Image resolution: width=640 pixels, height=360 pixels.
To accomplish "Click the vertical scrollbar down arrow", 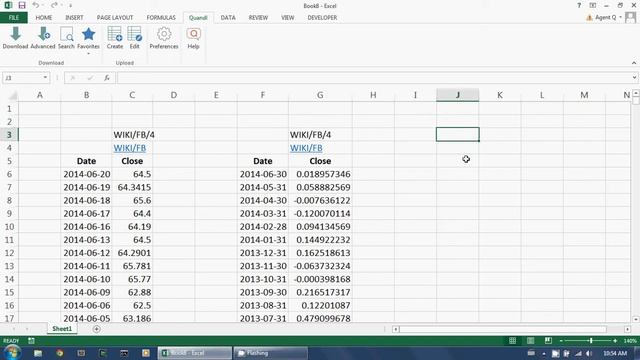I will pos(636,319).
